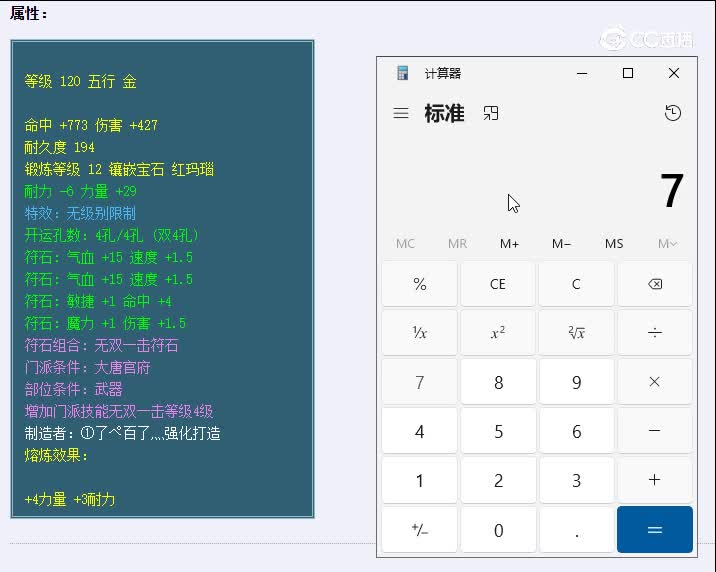Click the 熔炼效果 label

pyautogui.click(x=56, y=455)
